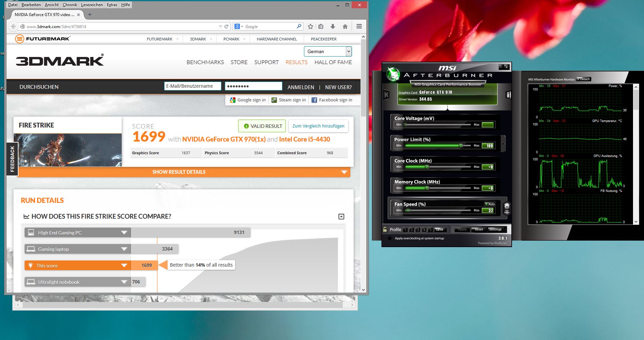
Task: Close the NVIDIA GeForce GTX 970 tab
Action: (x=78, y=15)
